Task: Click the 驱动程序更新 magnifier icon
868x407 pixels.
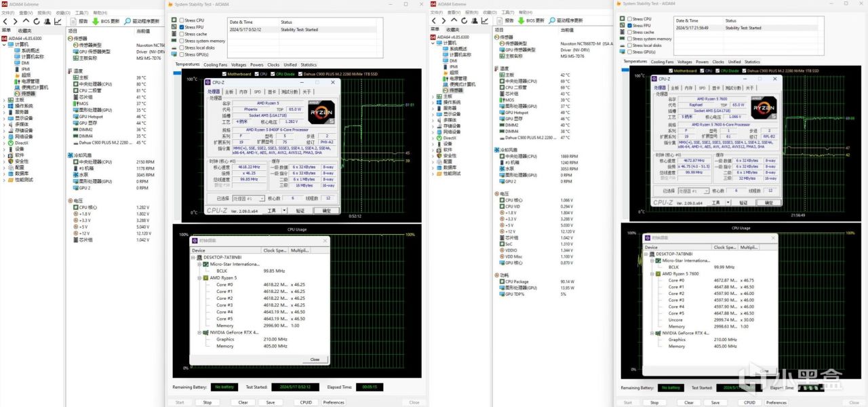Action: (x=128, y=21)
